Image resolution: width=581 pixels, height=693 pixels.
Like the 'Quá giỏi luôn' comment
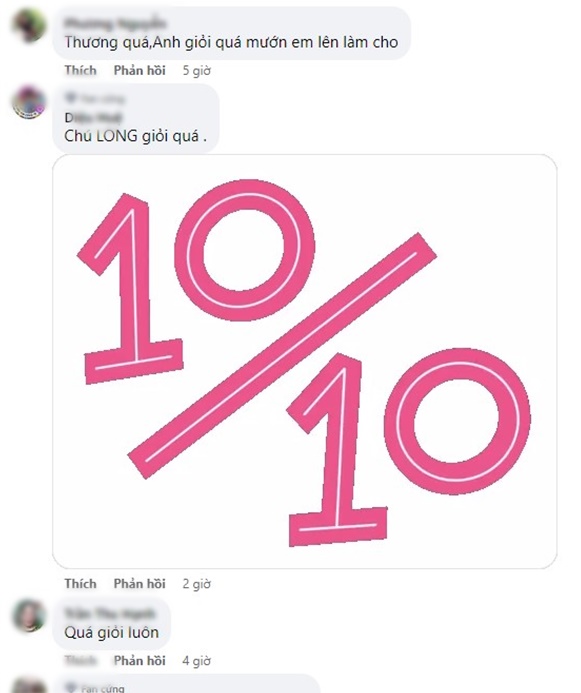click(80, 661)
